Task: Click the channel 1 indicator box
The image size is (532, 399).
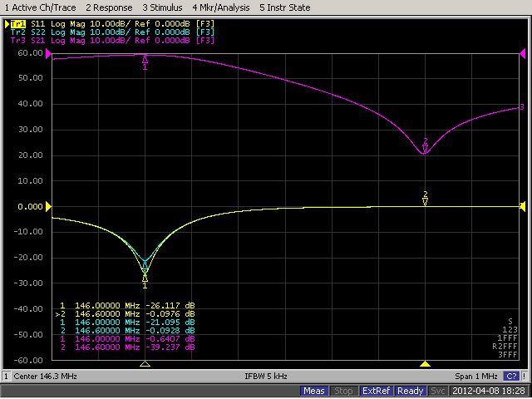Action: pos(6,377)
